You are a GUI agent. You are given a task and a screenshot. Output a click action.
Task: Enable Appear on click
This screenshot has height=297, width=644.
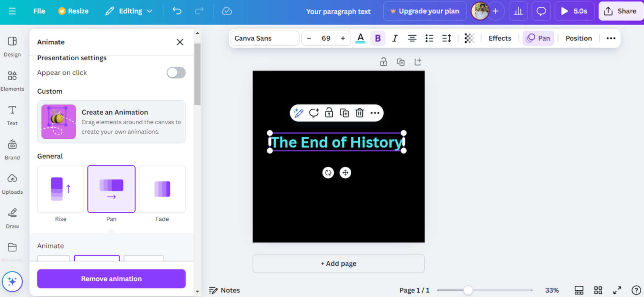point(176,73)
